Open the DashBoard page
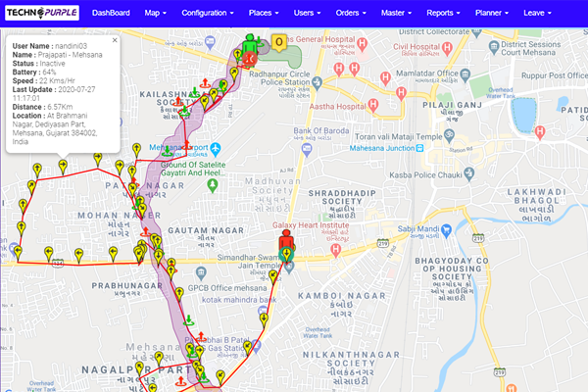 (x=111, y=13)
